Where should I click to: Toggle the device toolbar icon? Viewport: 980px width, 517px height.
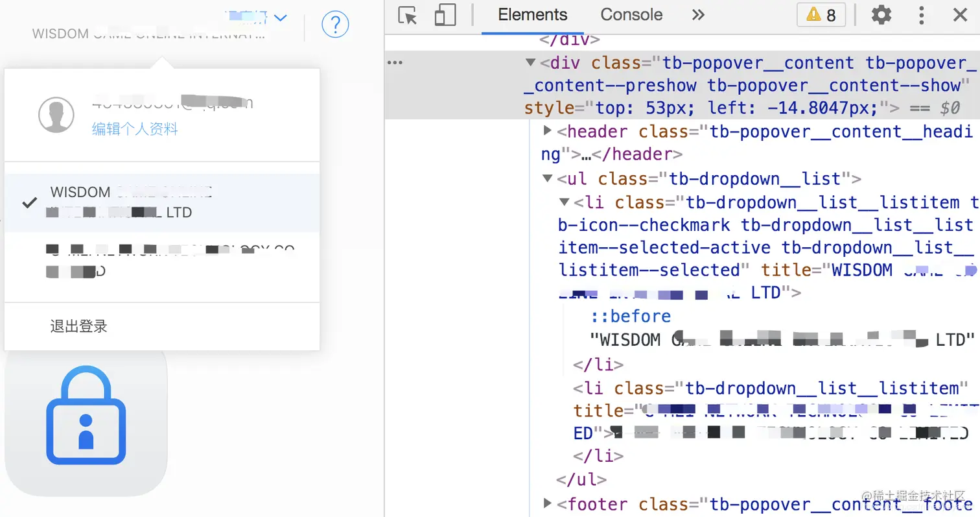[x=445, y=15]
